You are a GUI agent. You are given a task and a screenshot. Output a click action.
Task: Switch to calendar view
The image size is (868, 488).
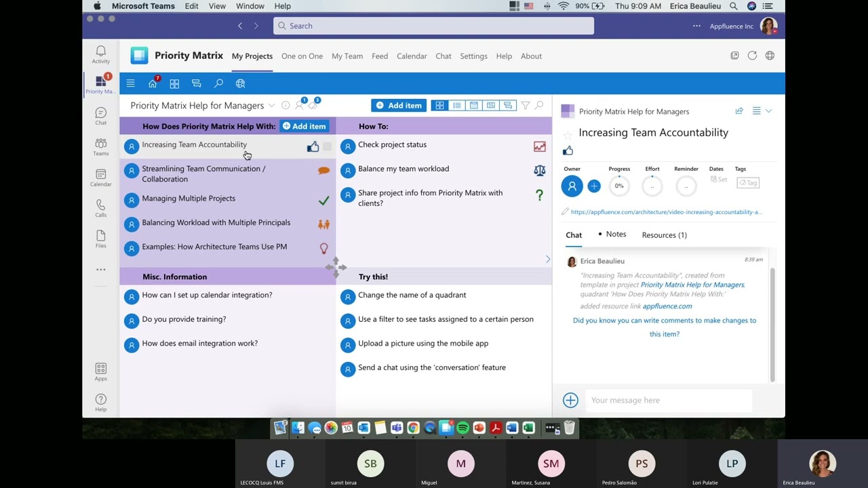(474, 105)
